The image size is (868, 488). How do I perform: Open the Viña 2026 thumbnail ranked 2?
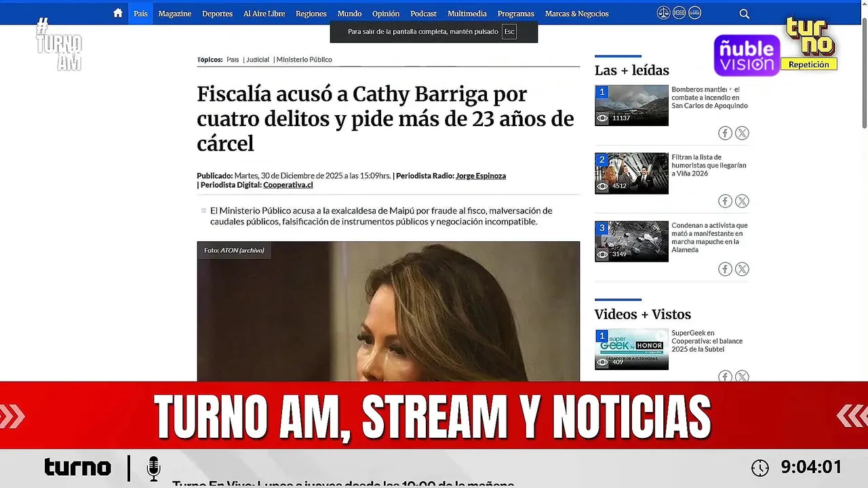coord(631,173)
